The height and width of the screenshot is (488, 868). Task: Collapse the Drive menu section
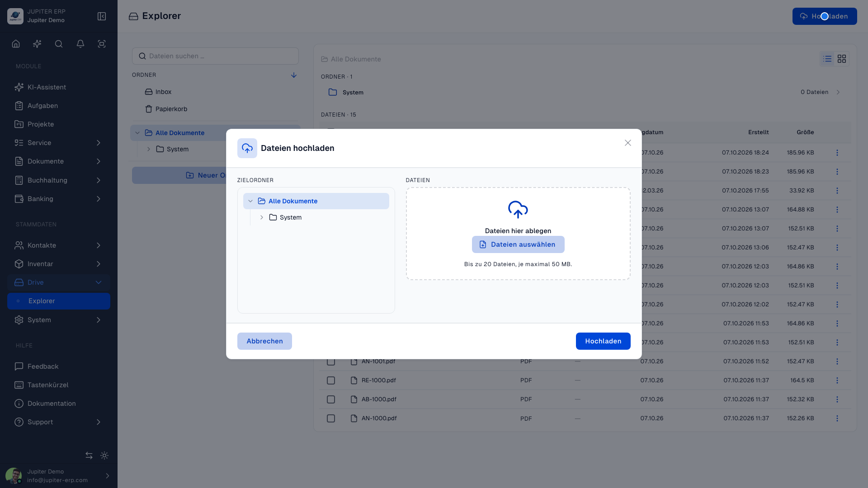(59, 282)
